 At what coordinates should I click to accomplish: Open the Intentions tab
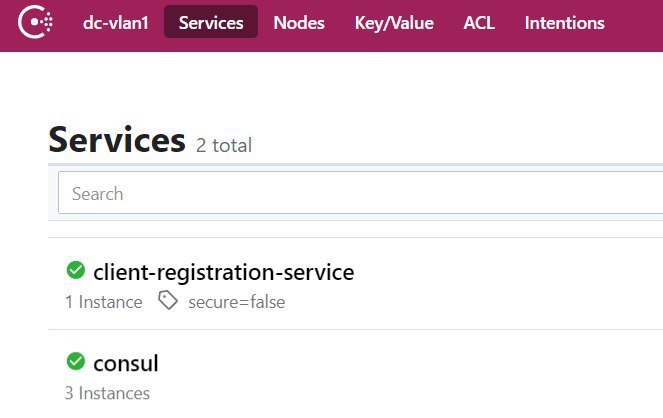coord(564,23)
